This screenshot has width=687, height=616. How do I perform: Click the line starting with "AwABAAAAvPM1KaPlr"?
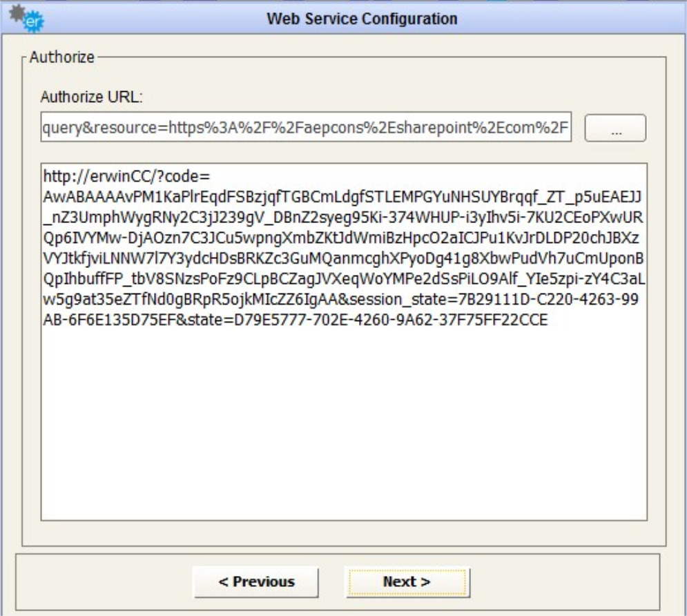point(344,199)
